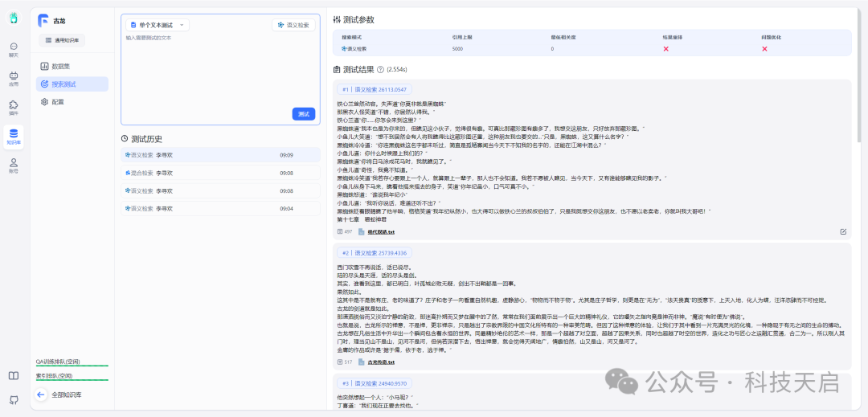Click the 测试结果 clipboard icon
Screen dimensions: 868x417
[337, 70]
